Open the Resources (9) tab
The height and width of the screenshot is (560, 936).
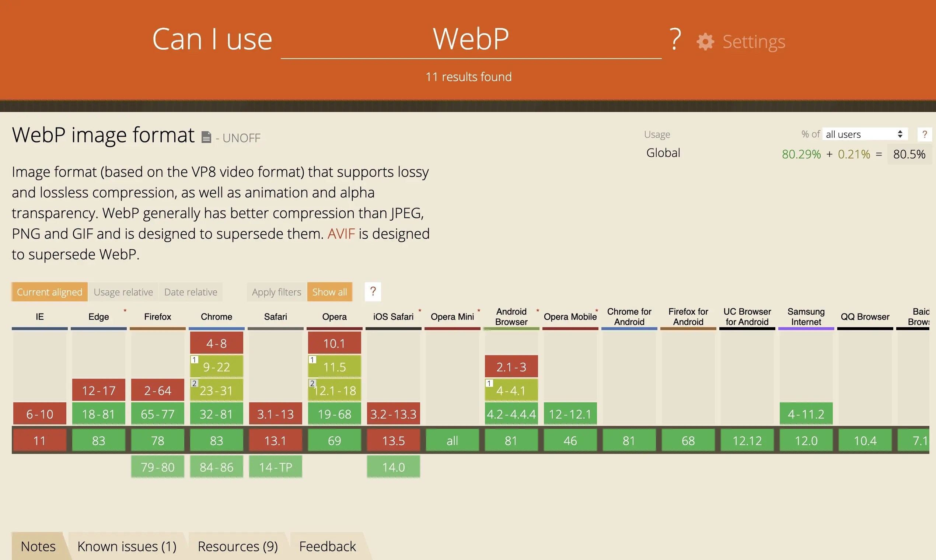[238, 546]
